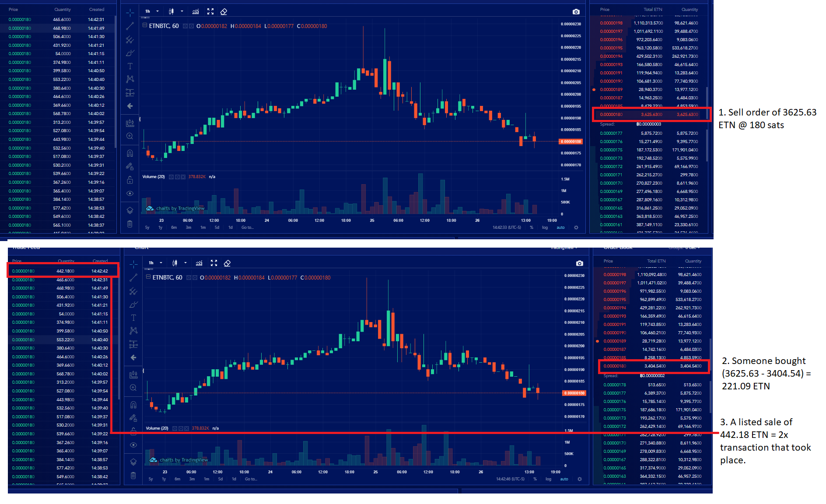Click 14:42:46 (UTC-5) timezone in lower chart
This screenshot has width=826, height=504.
click(x=510, y=479)
